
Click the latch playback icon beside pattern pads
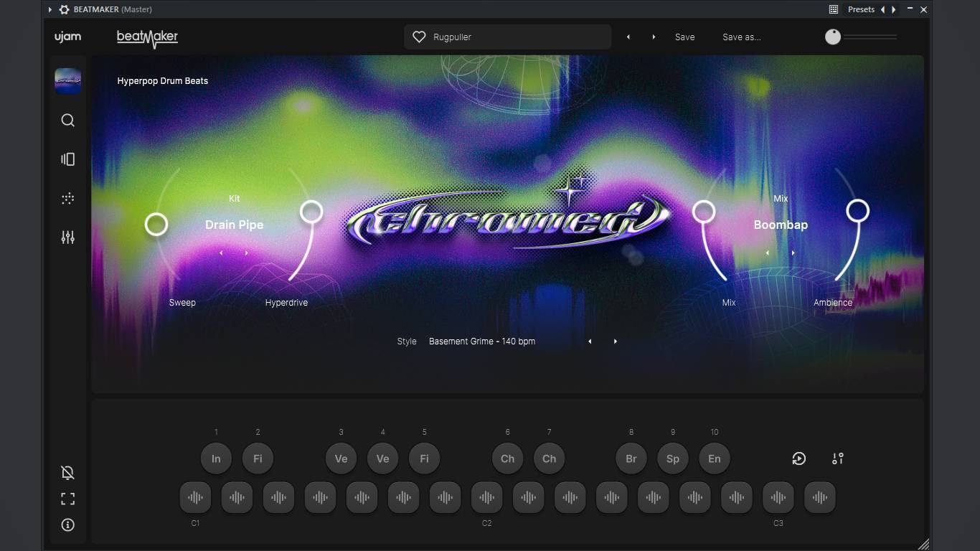[798, 458]
